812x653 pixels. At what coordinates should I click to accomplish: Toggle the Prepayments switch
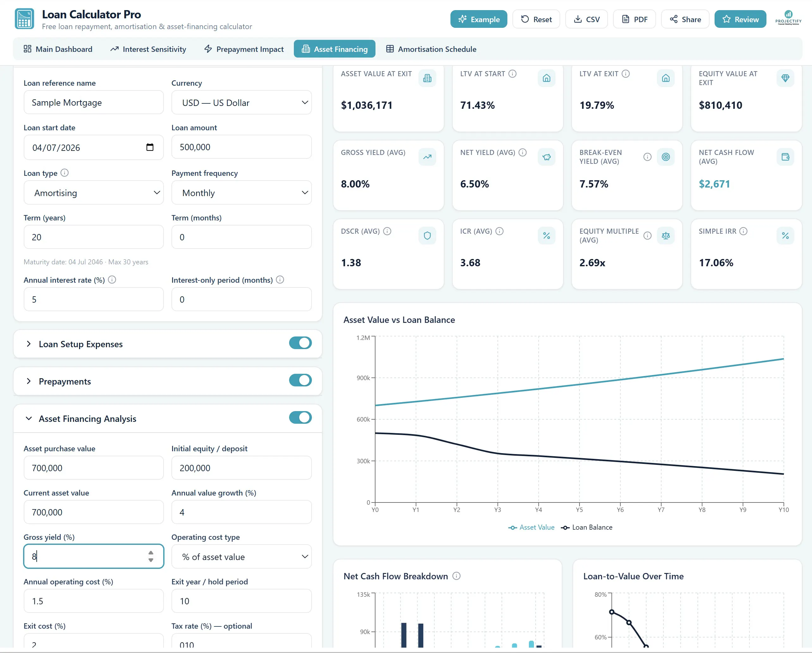300,380
